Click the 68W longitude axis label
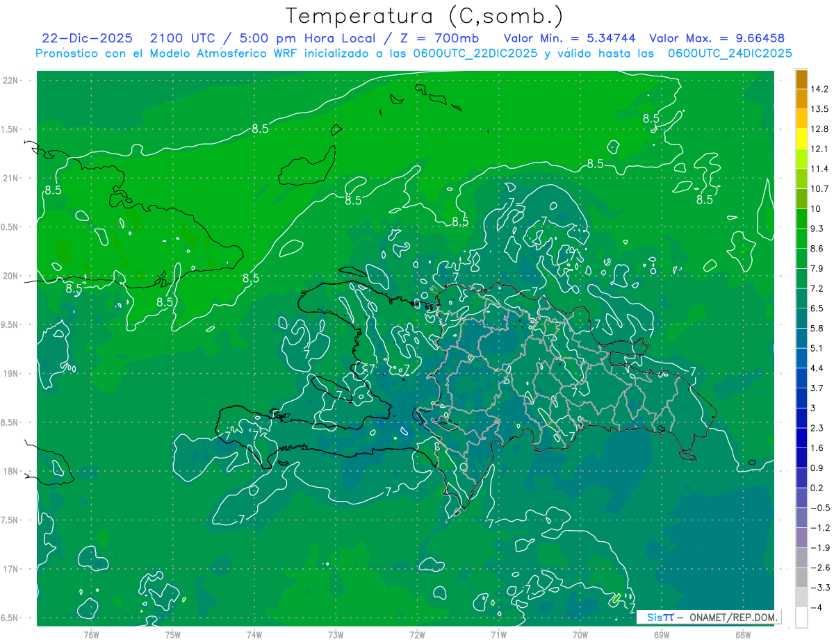Screen dimensions: 834x644 point(743,634)
